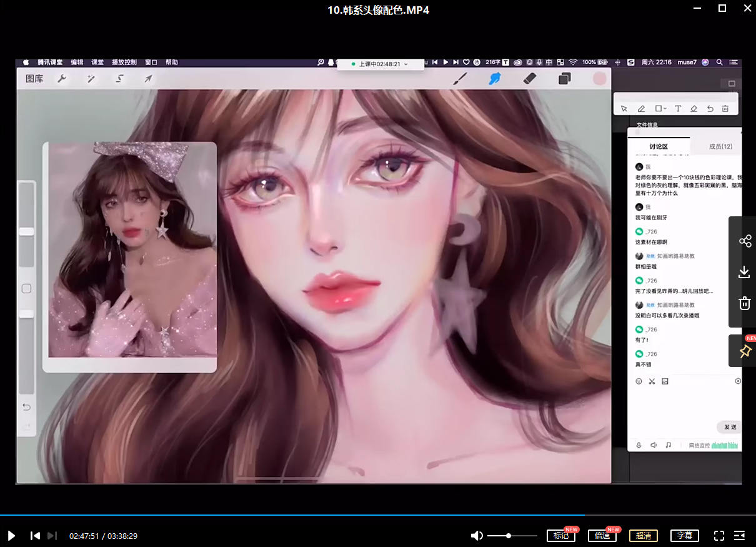Delete the video with the trash icon
The width and height of the screenshot is (756, 547).
pos(744,303)
